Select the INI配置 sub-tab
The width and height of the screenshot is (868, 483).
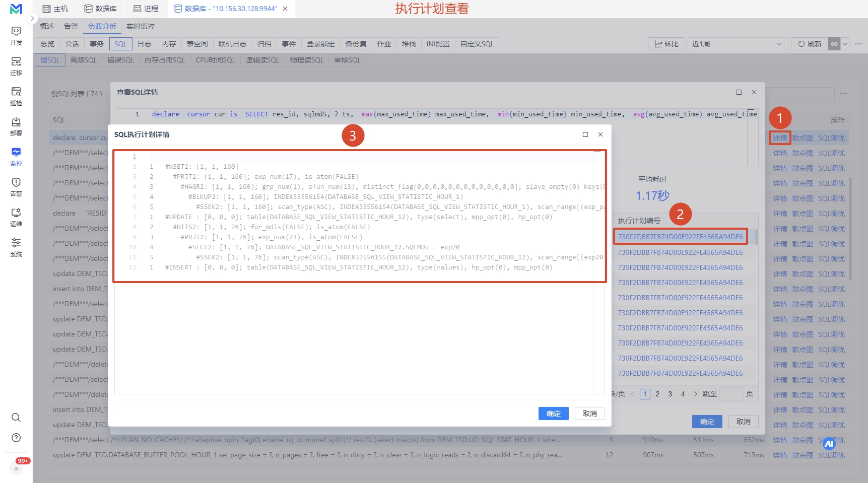click(438, 44)
